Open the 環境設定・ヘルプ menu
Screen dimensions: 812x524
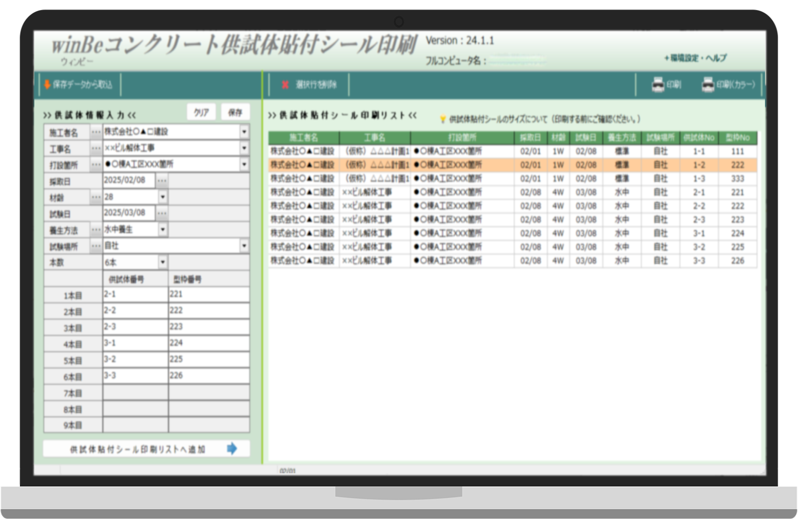pyautogui.click(x=695, y=58)
